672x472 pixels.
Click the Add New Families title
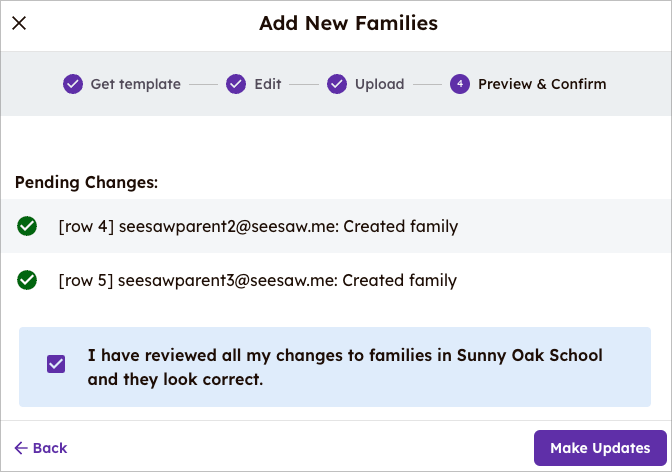pyautogui.click(x=348, y=23)
